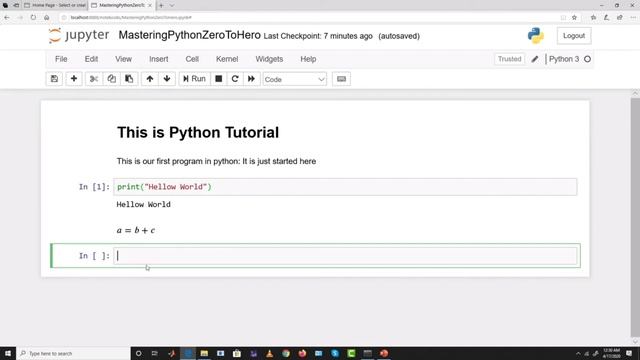640x360 pixels.
Task: Open the VLC cone taskbar icon
Action: click(x=269, y=353)
